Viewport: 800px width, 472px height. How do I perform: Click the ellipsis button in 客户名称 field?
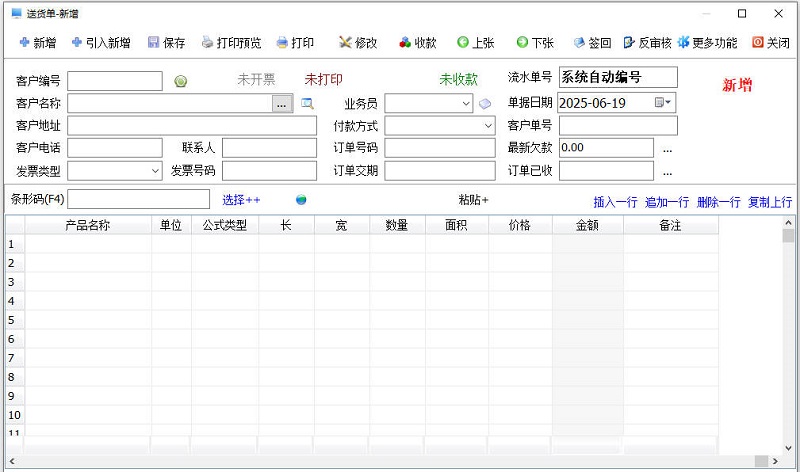coord(282,104)
